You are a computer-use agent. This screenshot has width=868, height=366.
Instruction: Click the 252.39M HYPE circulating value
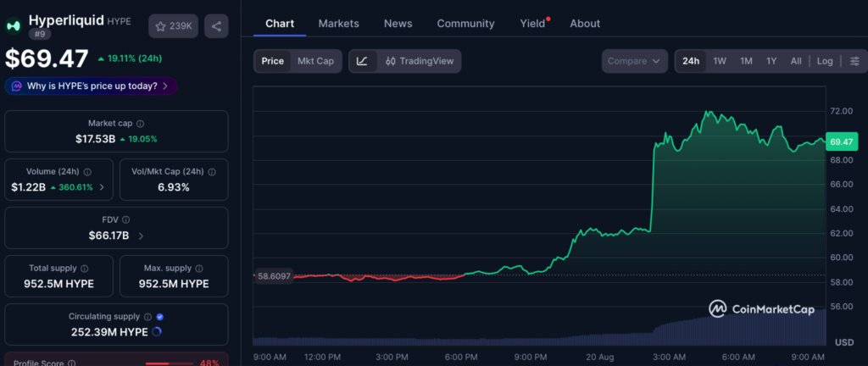[109, 332]
